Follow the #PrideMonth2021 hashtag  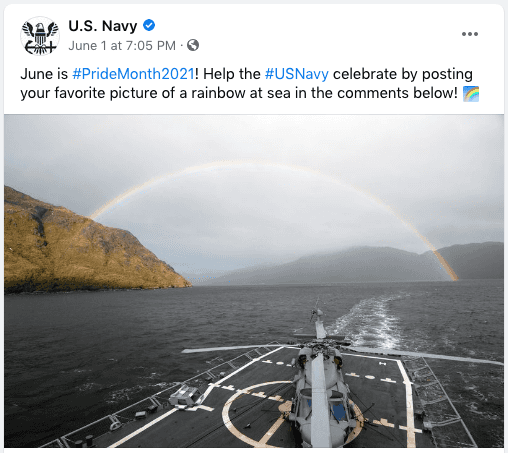point(133,74)
